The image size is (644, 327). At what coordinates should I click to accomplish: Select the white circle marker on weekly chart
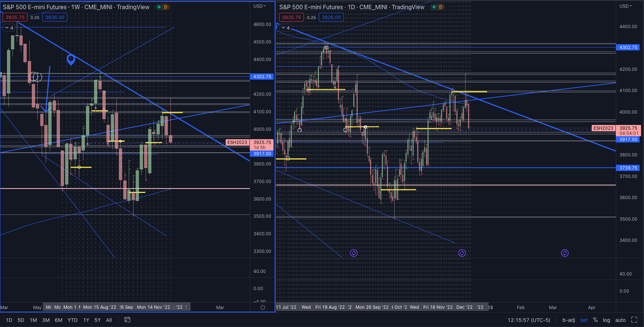pyautogui.click(x=35, y=77)
